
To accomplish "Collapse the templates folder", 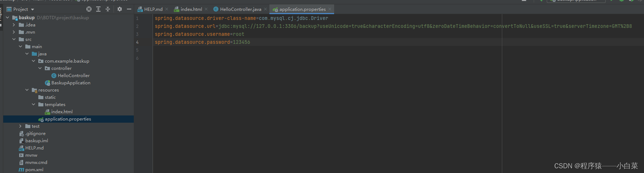I will pos(34,104).
